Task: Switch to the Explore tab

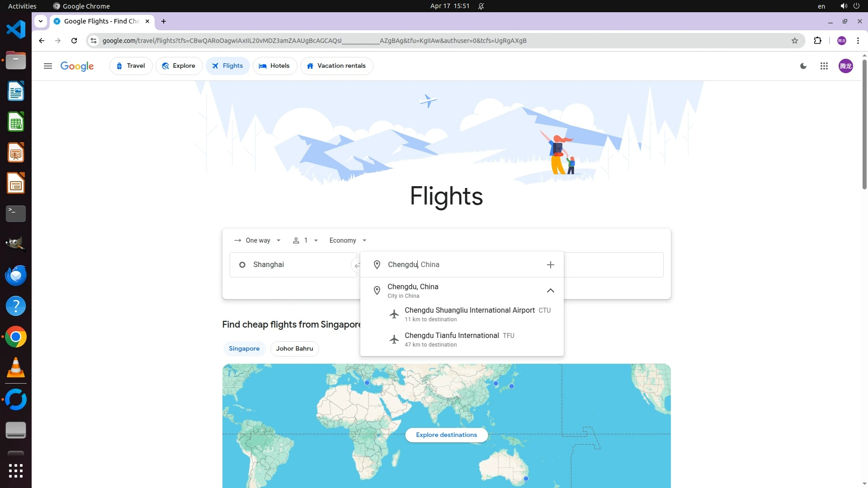Action: pyautogui.click(x=179, y=66)
